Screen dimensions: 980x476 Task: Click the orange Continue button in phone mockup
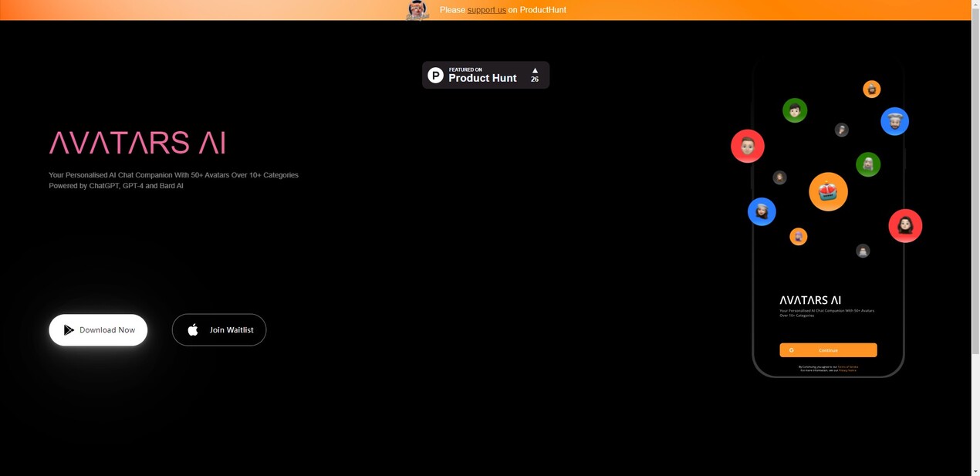point(828,350)
